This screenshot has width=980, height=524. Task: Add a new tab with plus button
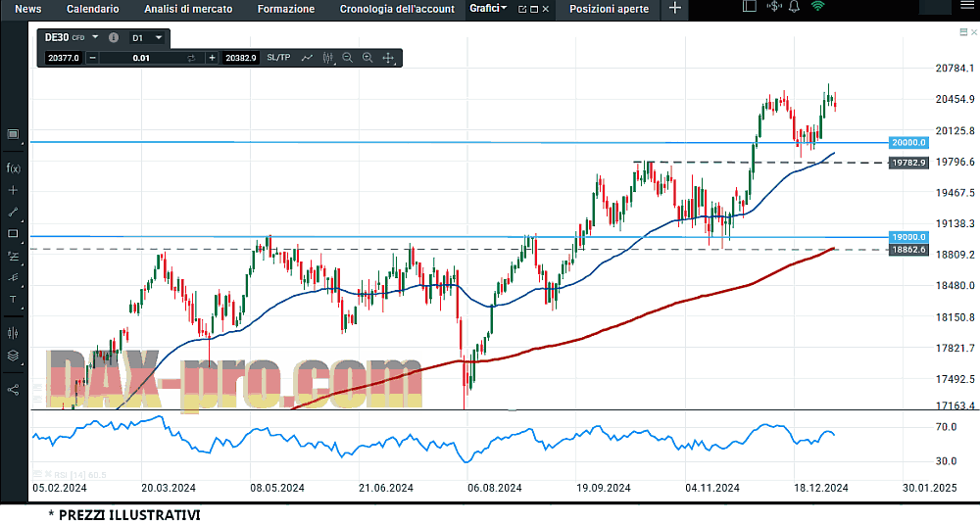(x=675, y=8)
